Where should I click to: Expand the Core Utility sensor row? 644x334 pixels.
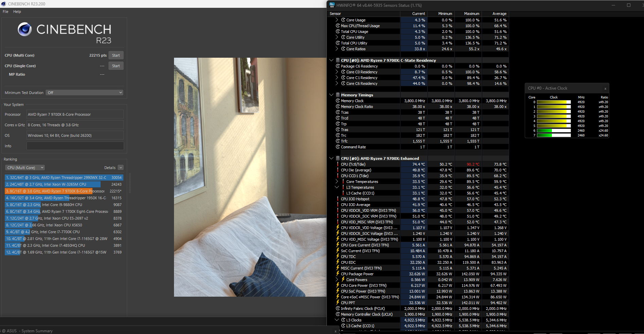(x=337, y=37)
